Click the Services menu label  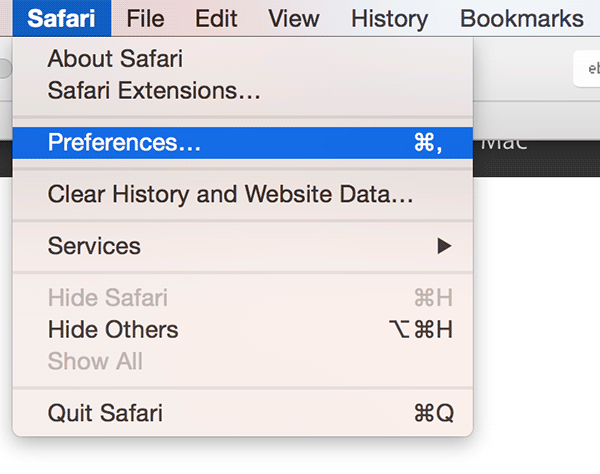point(94,246)
